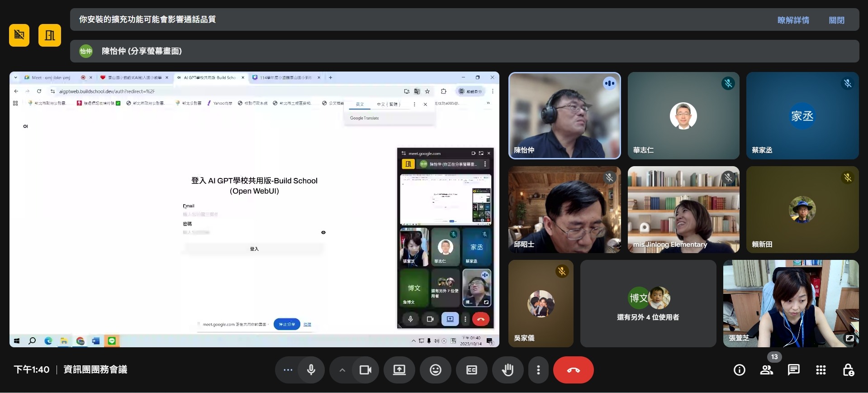Open the activities grid icon
Screen dimensions: 868x393
point(821,370)
